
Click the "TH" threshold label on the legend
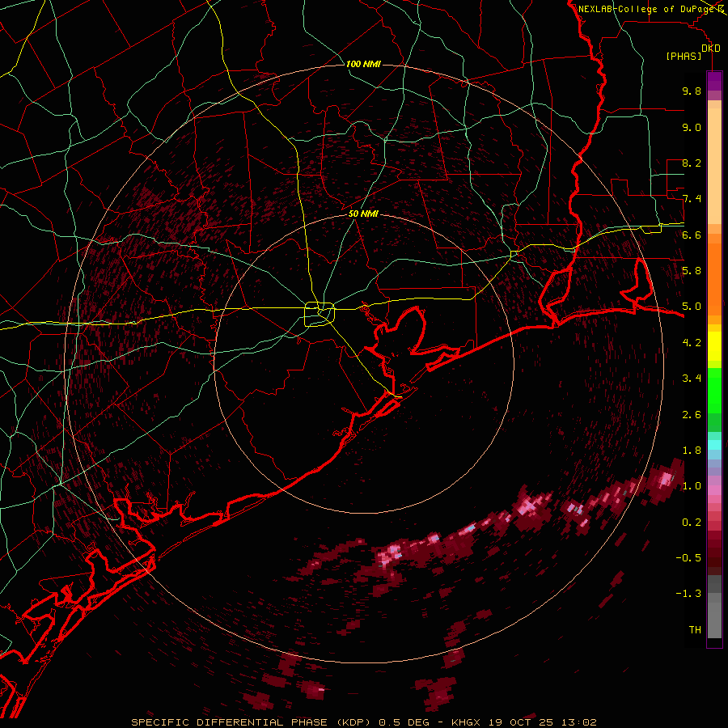(x=695, y=630)
